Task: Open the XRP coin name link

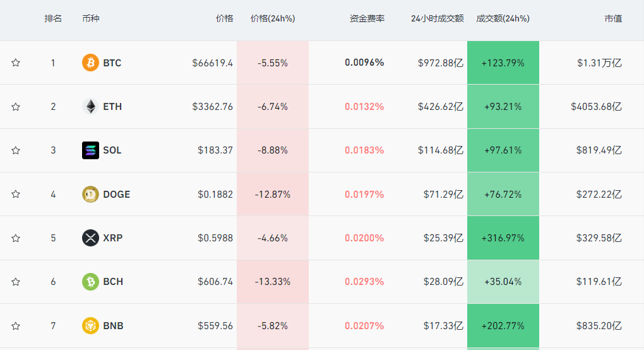Action: click(x=113, y=238)
